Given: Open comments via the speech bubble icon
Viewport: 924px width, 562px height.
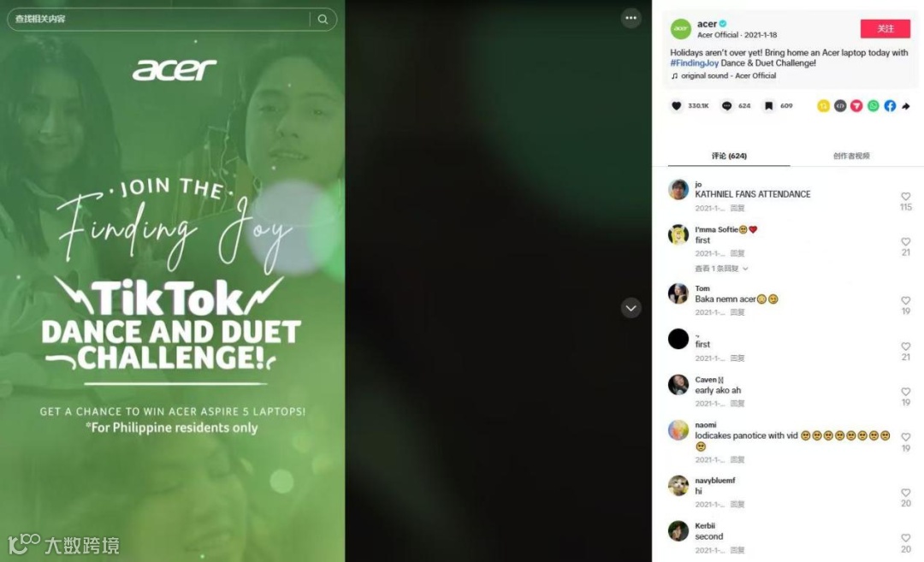Looking at the screenshot, I should 726,106.
